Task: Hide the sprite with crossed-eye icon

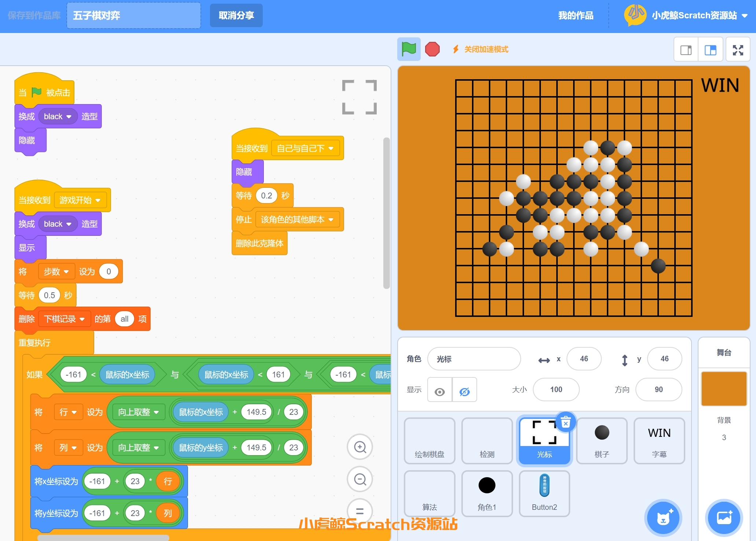Action: [464, 390]
